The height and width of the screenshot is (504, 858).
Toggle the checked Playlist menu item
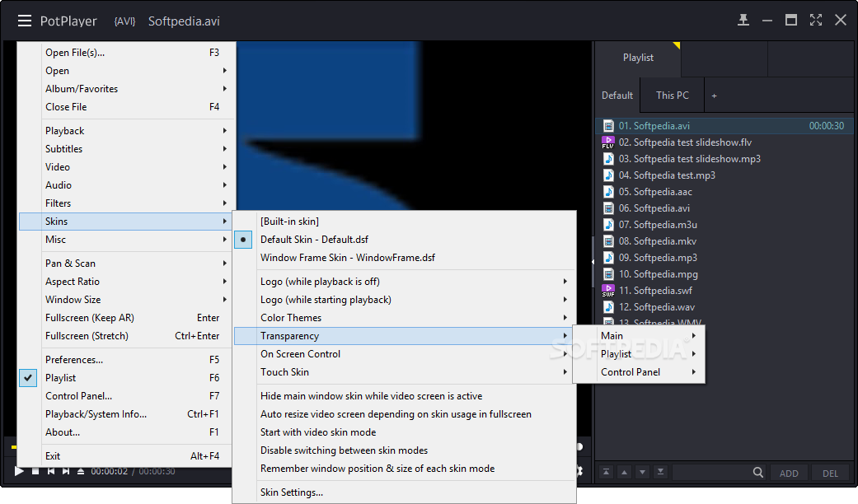(127, 378)
